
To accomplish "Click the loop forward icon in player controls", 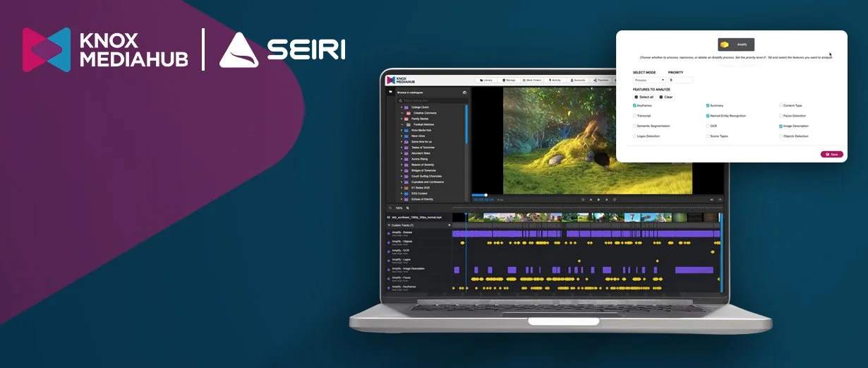I will click(615, 200).
